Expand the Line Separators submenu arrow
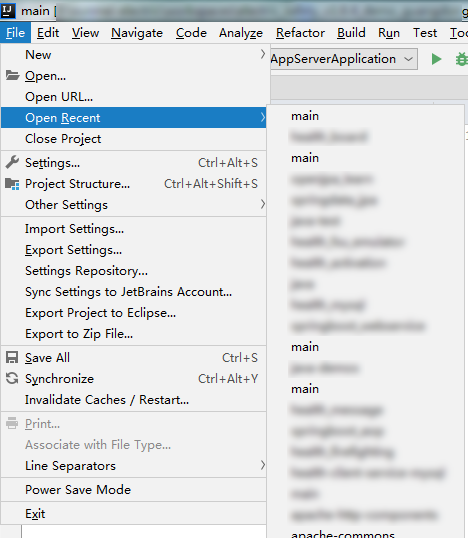The width and height of the screenshot is (468, 538). [x=262, y=465]
